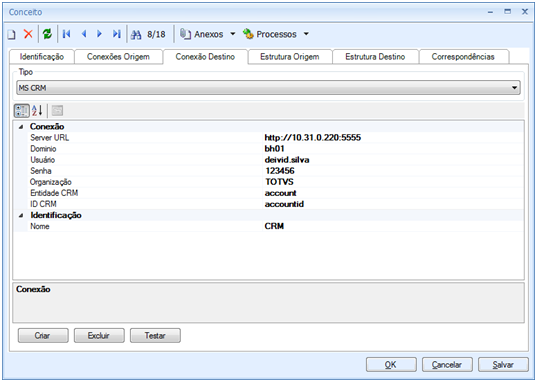
Task: Go to next record
Action: pos(99,34)
